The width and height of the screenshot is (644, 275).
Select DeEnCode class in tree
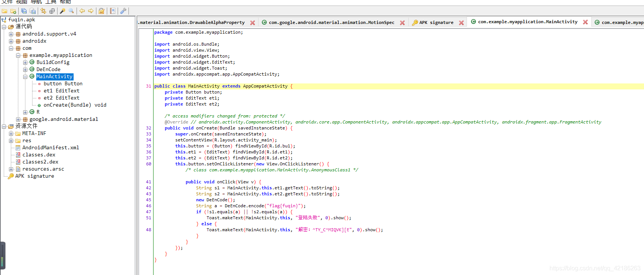[x=49, y=69]
